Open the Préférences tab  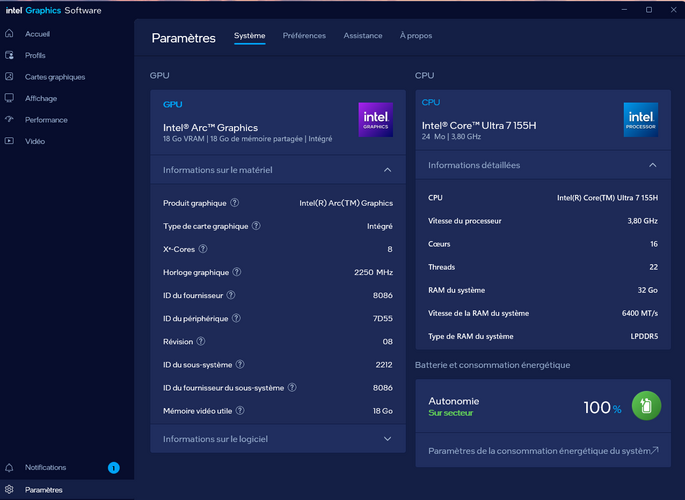pos(304,36)
